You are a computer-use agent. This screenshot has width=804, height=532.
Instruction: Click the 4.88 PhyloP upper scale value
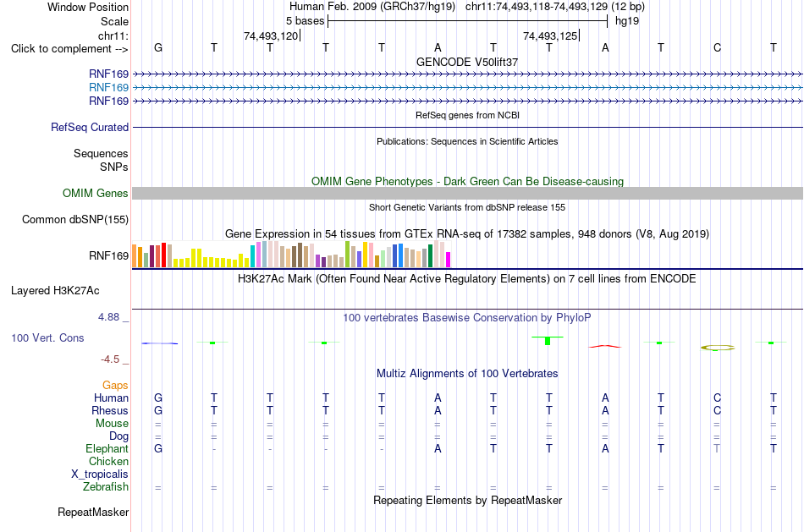click(108, 317)
